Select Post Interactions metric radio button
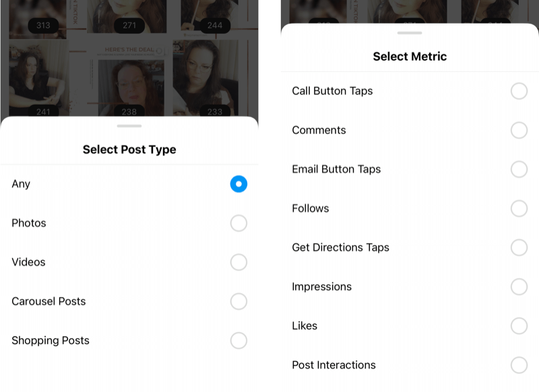 519,365
